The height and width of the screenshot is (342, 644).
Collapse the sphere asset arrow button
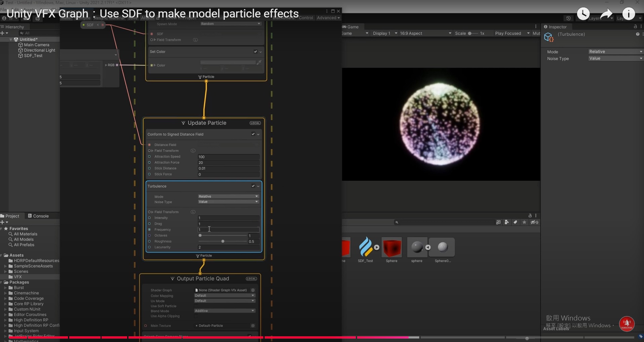(x=428, y=247)
